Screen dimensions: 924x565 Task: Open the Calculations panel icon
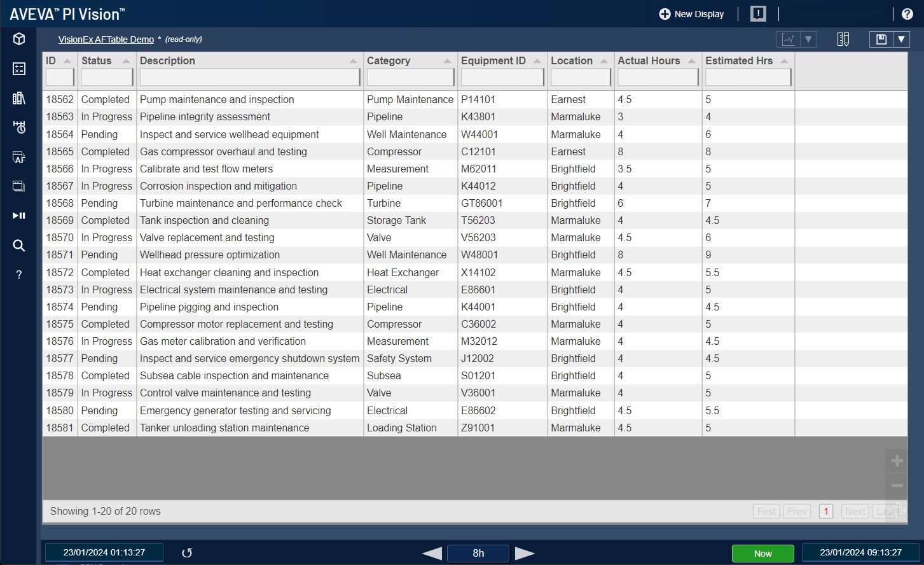coord(19,69)
